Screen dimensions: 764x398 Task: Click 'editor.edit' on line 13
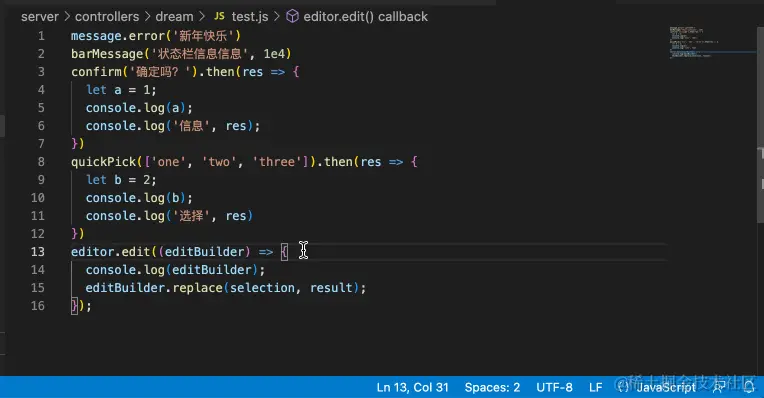click(x=111, y=252)
